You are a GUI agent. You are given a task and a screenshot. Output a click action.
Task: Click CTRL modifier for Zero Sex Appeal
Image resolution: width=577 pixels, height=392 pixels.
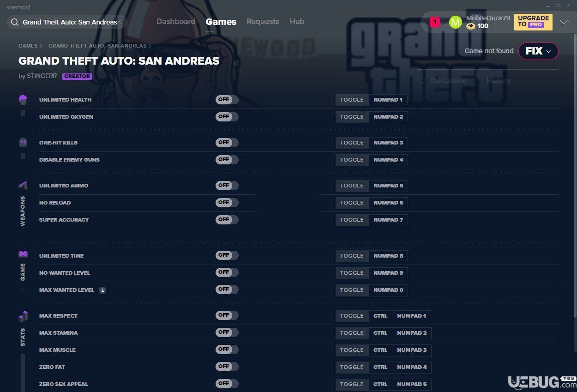click(380, 384)
